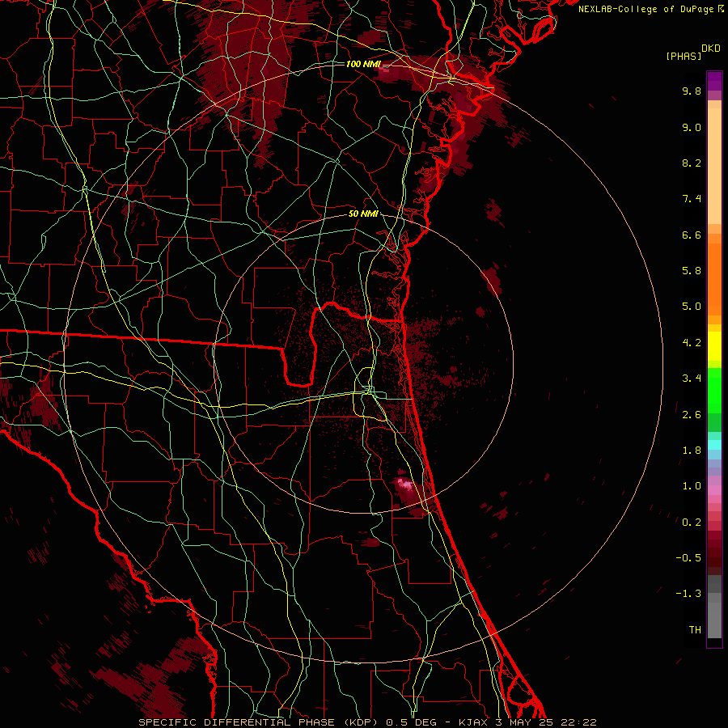Click the 8.2 legend value
The height and width of the screenshot is (728, 728).
point(692,163)
